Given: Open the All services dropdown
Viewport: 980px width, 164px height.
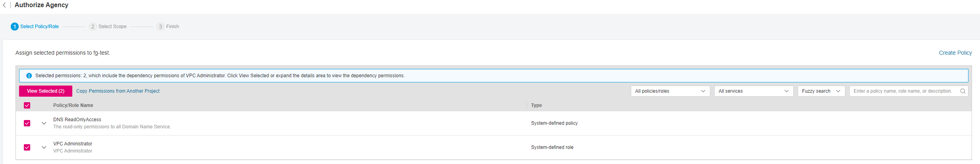Looking at the screenshot, I should click(754, 91).
